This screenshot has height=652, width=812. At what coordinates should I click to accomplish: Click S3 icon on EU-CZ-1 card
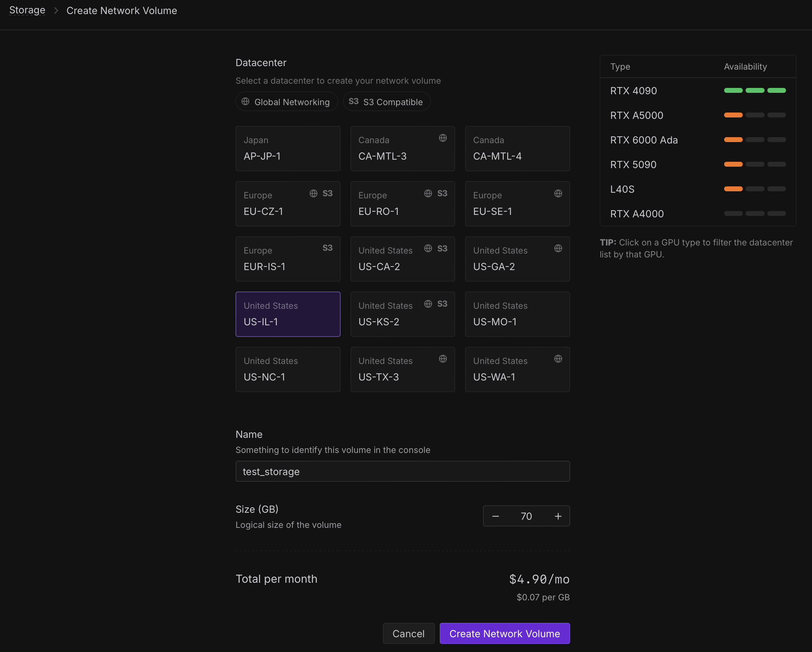(327, 193)
